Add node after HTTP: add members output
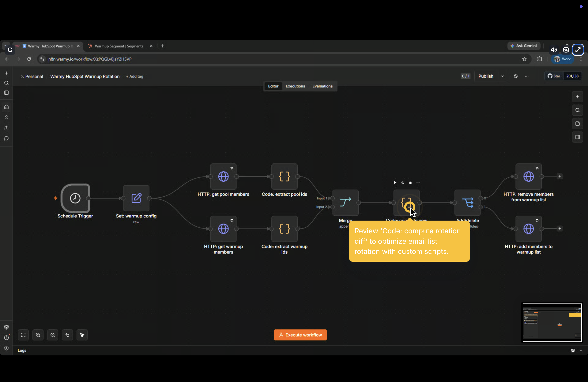 click(x=560, y=229)
